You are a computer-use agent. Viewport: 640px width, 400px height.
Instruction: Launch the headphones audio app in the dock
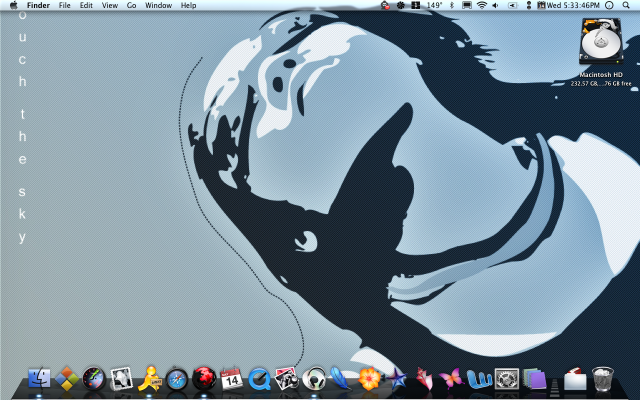313,378
